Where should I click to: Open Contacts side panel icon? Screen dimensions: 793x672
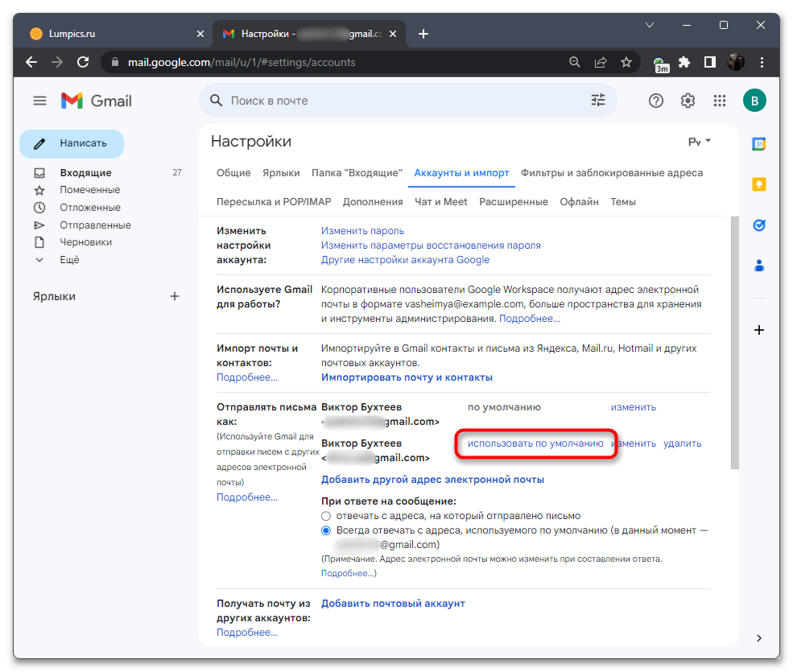pyautogui.click(x=758, y=266)
